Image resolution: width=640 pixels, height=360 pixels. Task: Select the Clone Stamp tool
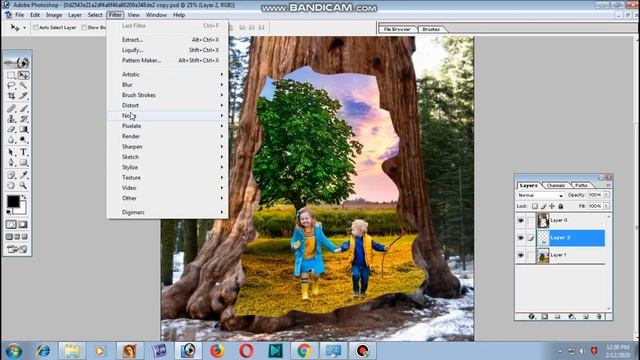tap(11, 119)
